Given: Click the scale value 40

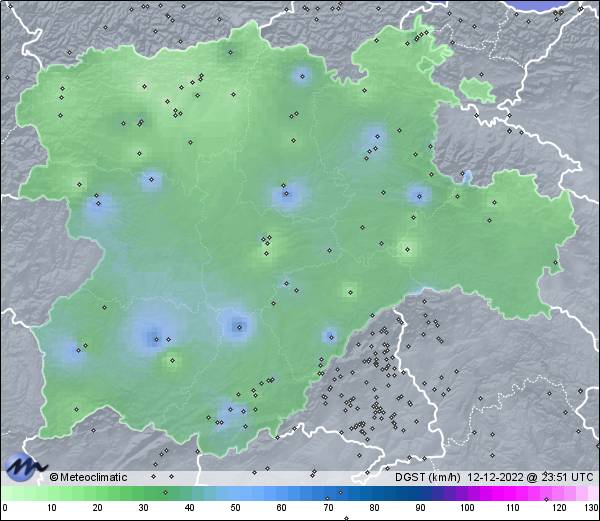Looking at the screenshot, I should (x=189, y=508).
